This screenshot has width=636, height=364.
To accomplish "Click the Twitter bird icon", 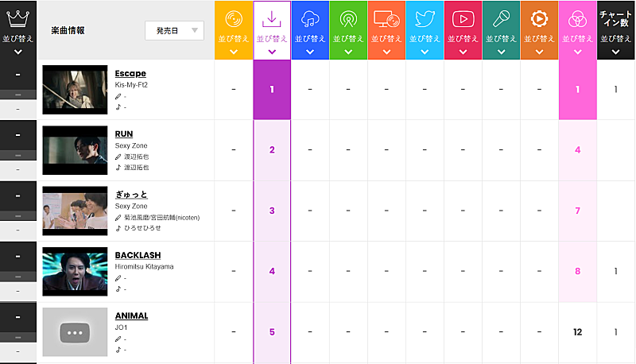I will click(425, 19).
